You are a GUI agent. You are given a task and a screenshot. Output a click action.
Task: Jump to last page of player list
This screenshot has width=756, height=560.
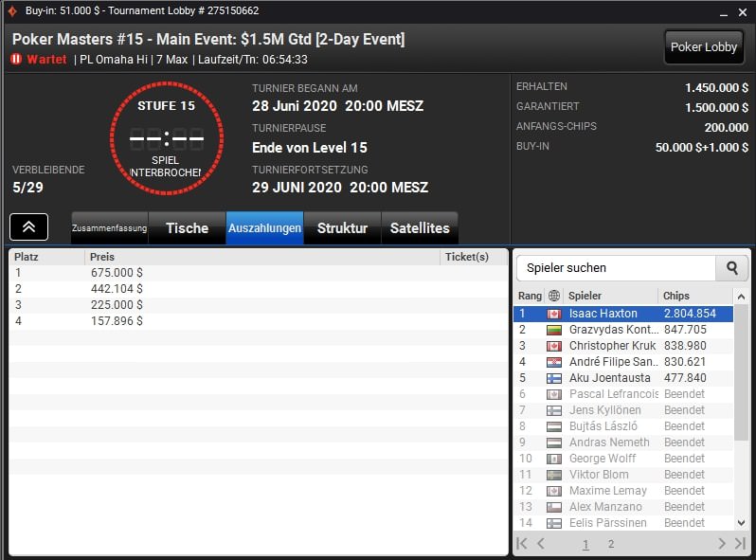tap(740, 544)
